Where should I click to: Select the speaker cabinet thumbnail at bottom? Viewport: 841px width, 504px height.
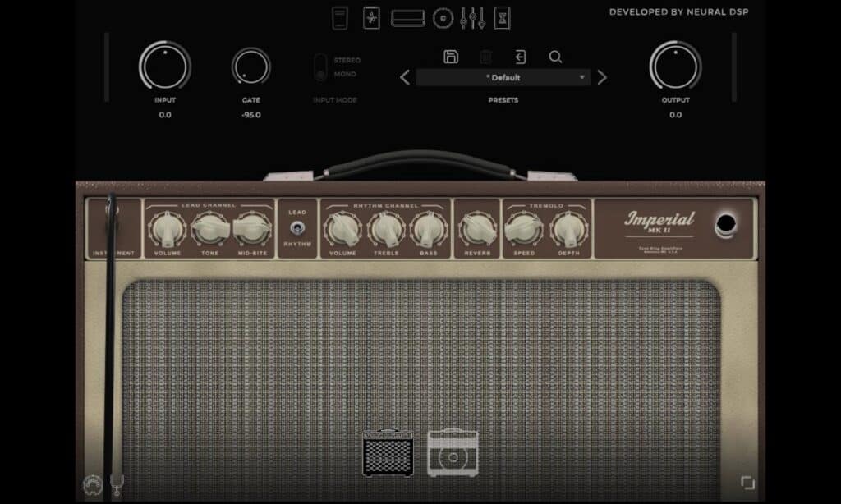453,453
